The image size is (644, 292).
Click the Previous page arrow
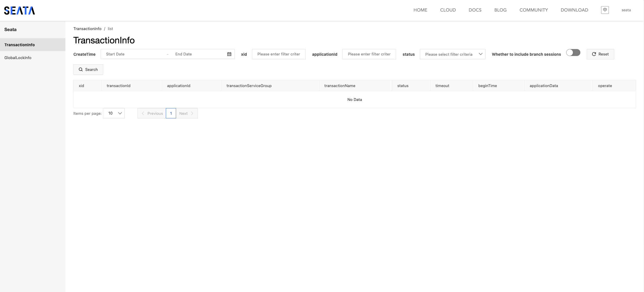[x=143, y=114]
